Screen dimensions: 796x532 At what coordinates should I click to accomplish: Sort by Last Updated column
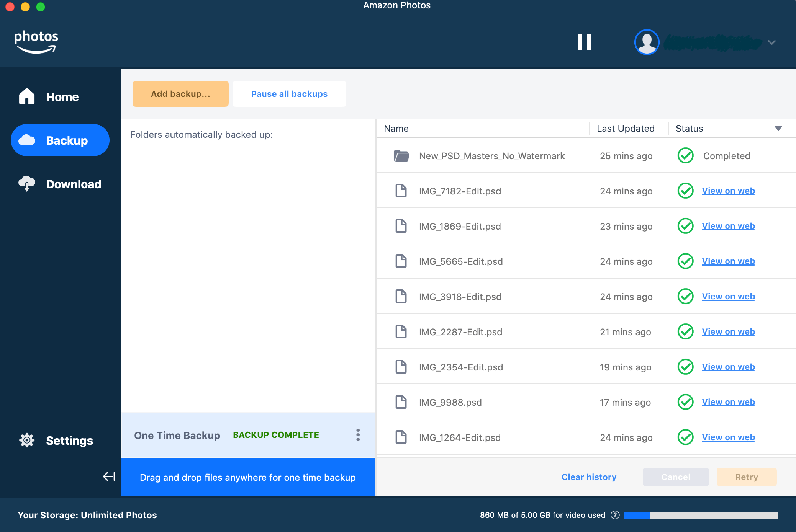coord(626,129)
